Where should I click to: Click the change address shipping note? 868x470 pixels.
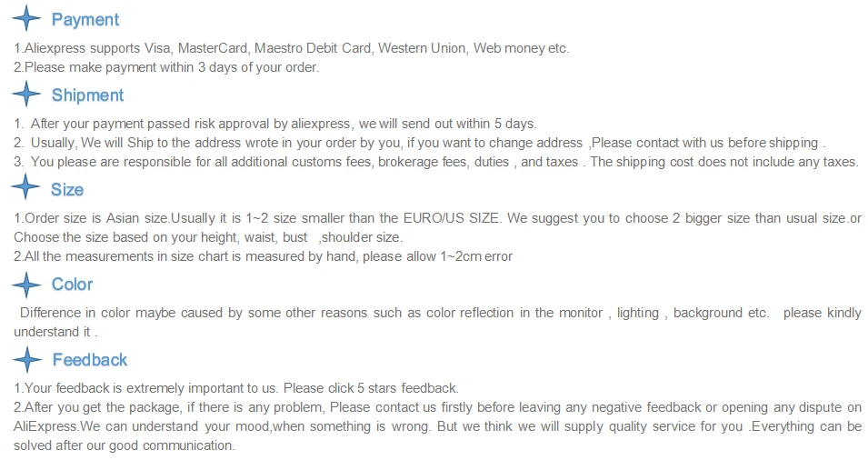(420, 143)
